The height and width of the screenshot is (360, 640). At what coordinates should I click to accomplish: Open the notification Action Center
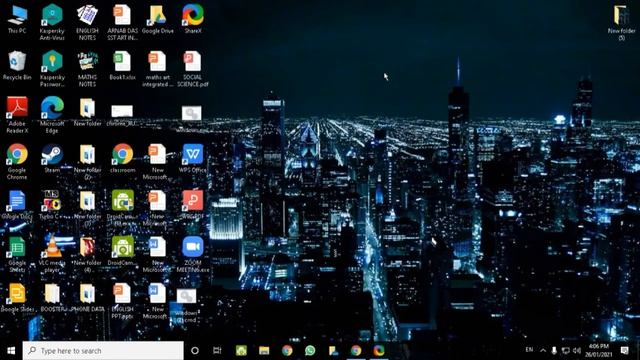624,350
